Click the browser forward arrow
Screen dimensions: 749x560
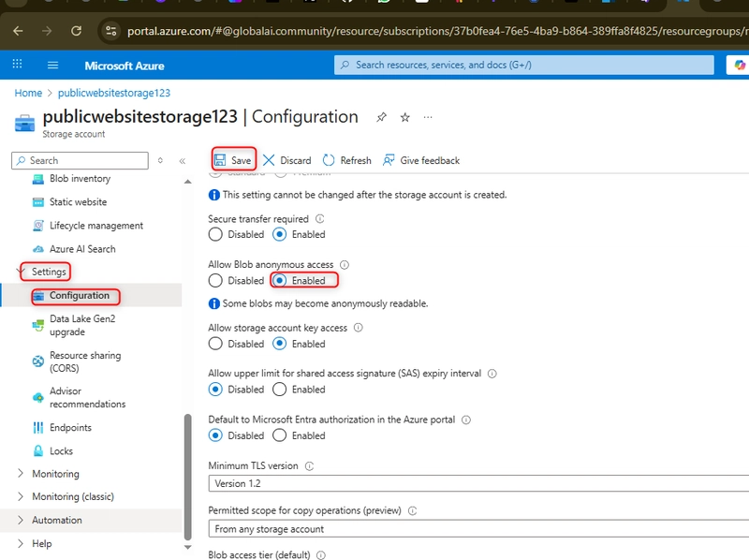[x=47, y=31]
